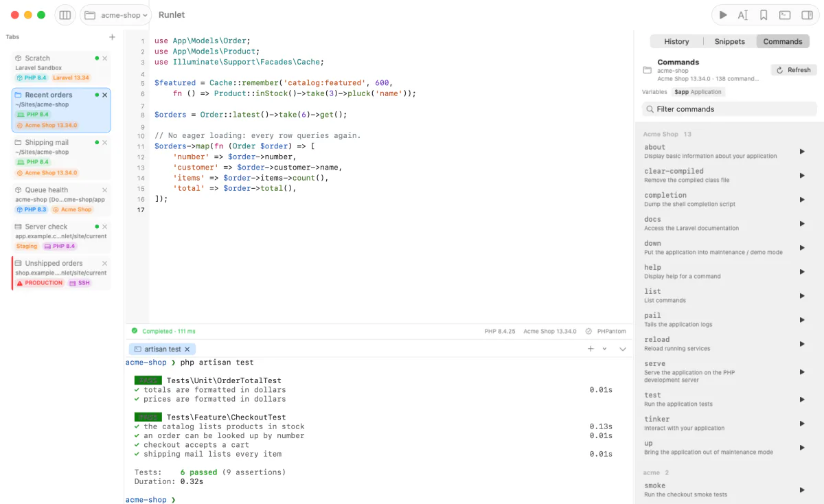
Task: Add a new terminal with plus icon
Action: 591,349
